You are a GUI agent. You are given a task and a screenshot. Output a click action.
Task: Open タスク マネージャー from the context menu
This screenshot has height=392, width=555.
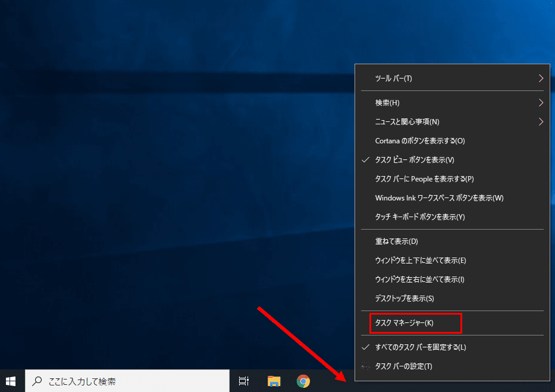403,323
